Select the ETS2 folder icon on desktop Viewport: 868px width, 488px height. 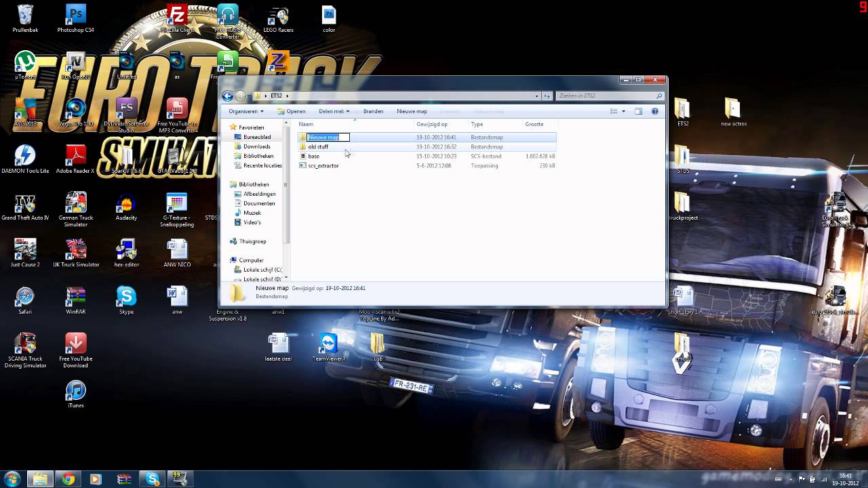pyautogui.click(x=682, y=113)
